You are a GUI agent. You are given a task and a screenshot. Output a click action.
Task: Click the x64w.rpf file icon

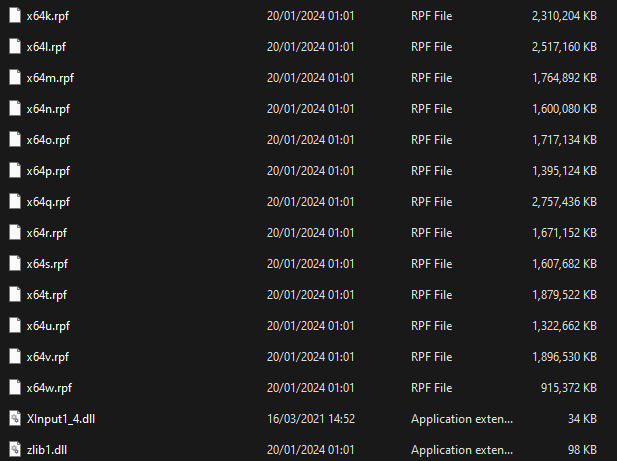click(x=15, y=388)
